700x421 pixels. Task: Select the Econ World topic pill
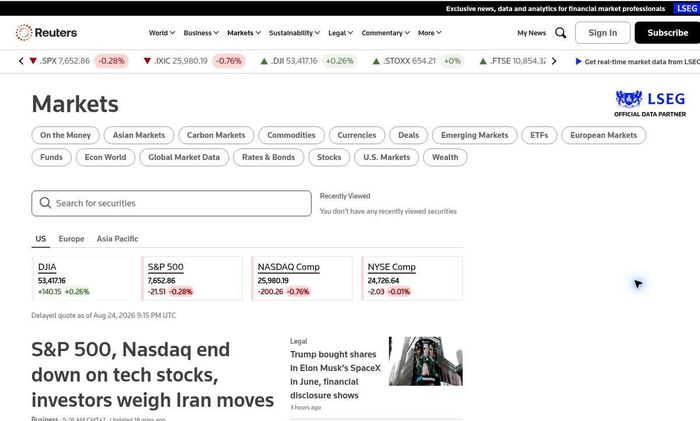(x=105, y=157)
